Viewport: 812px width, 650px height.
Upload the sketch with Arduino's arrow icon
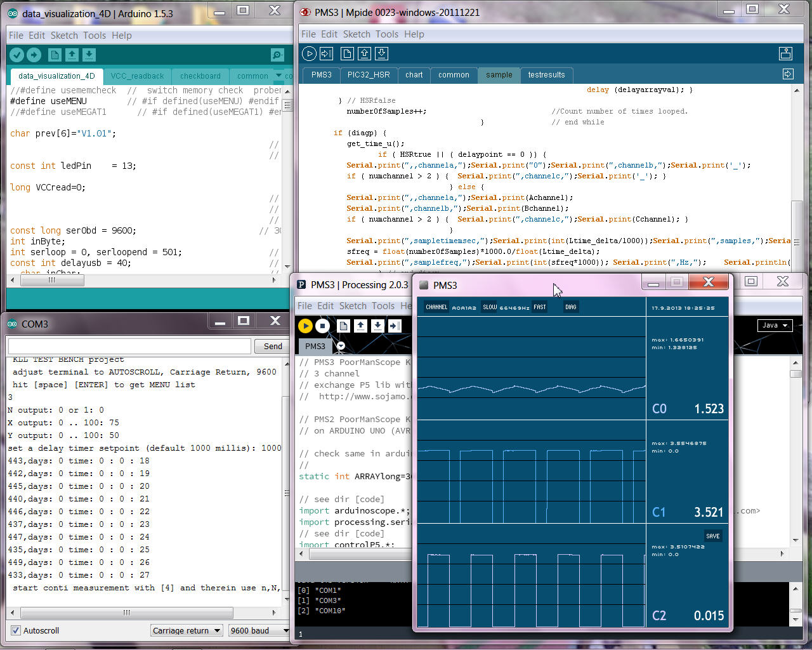pyautogui.click(x=34, y=55)
